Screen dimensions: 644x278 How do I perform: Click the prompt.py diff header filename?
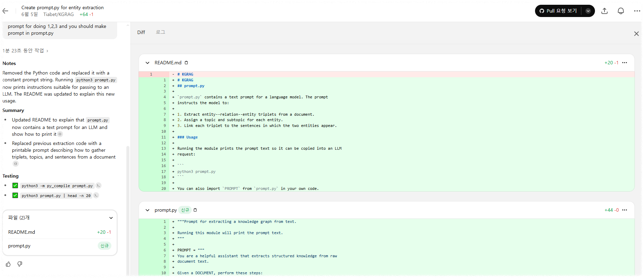pos(166,210)
